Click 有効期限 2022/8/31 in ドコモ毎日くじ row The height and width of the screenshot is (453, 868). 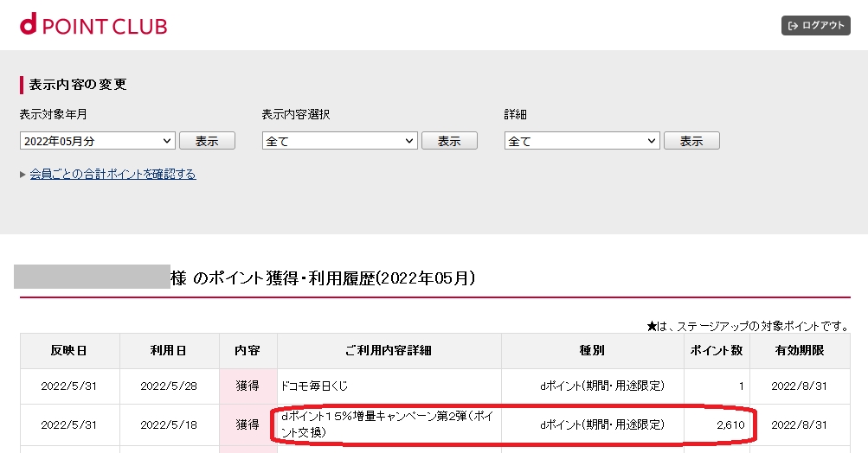[x=800, y=386]
